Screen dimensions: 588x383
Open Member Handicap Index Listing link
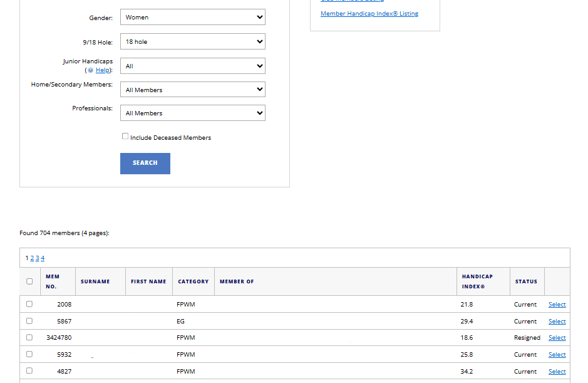[x=369, y=14]
